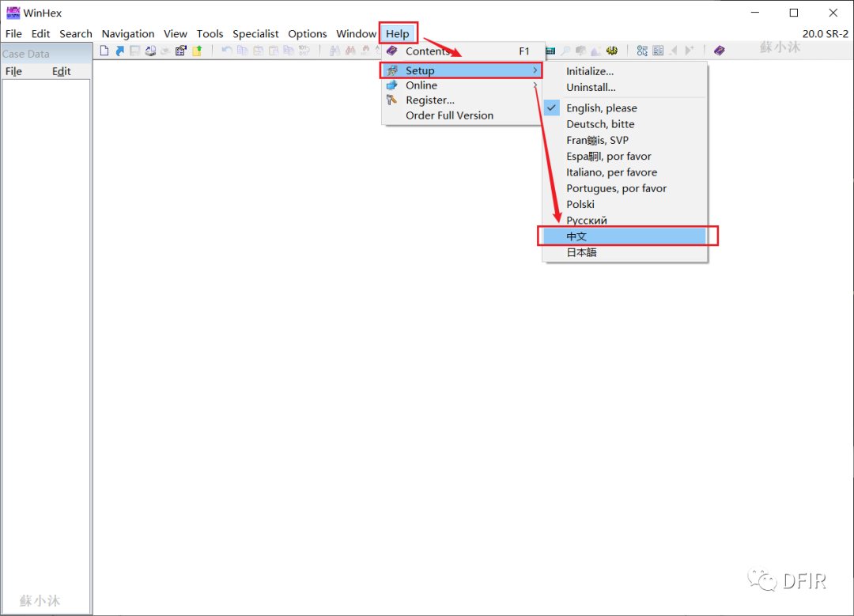Choose Initialize... in Setup submenu
Image resolution: width=854 pixels, height=616 pixels.
625,71
